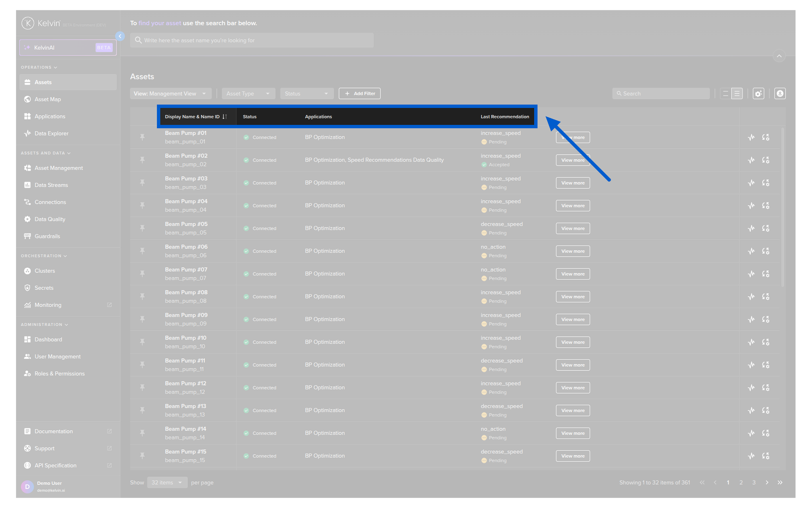Click the user profile icon in toolbar

coord(780,94)
